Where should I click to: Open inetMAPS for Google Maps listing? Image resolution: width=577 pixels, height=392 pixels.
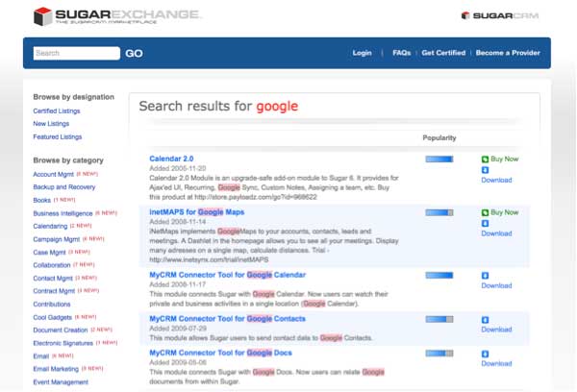pyautogui.click(x=197, y=211)
